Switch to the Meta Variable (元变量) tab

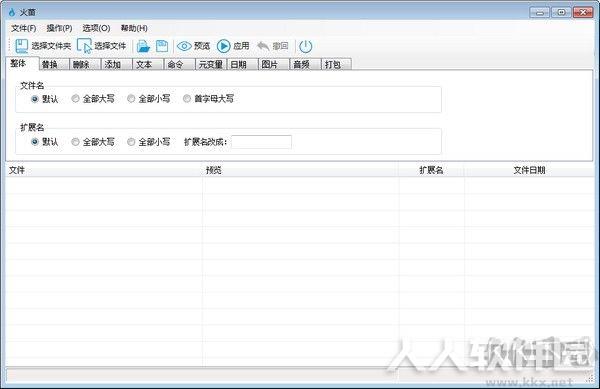click(211, 65)
